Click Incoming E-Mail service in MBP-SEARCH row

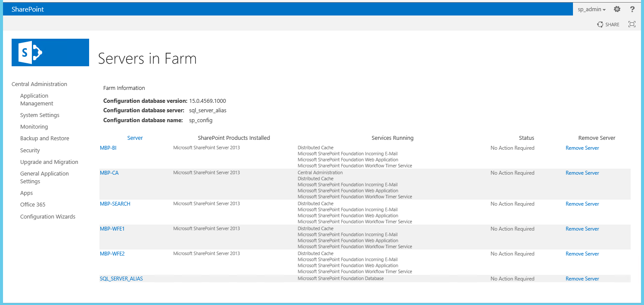click(x=348, y=209)
